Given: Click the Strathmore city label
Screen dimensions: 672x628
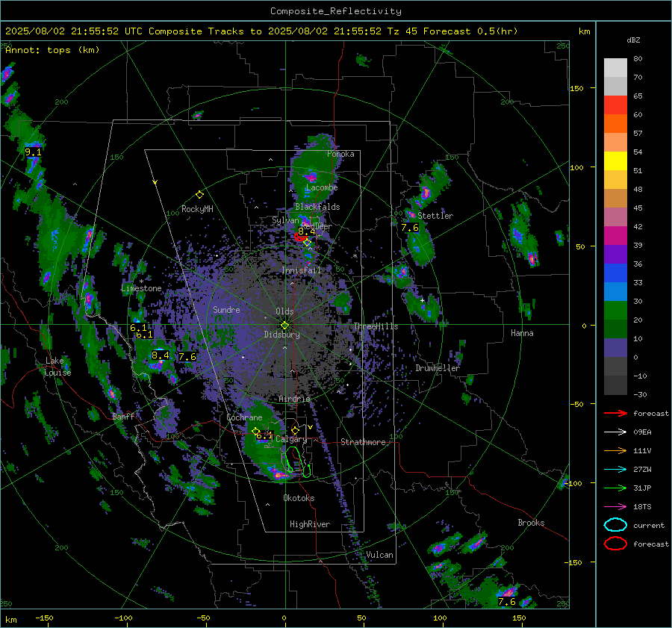Looking at the screenshot, I should click(x=364, y=442).
